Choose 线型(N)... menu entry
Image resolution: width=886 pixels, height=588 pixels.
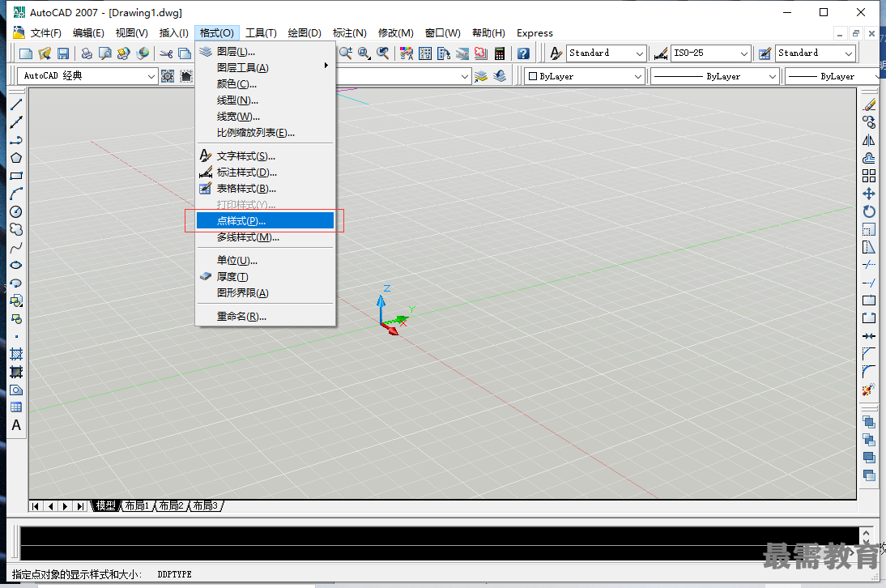[x=266, y=100]
